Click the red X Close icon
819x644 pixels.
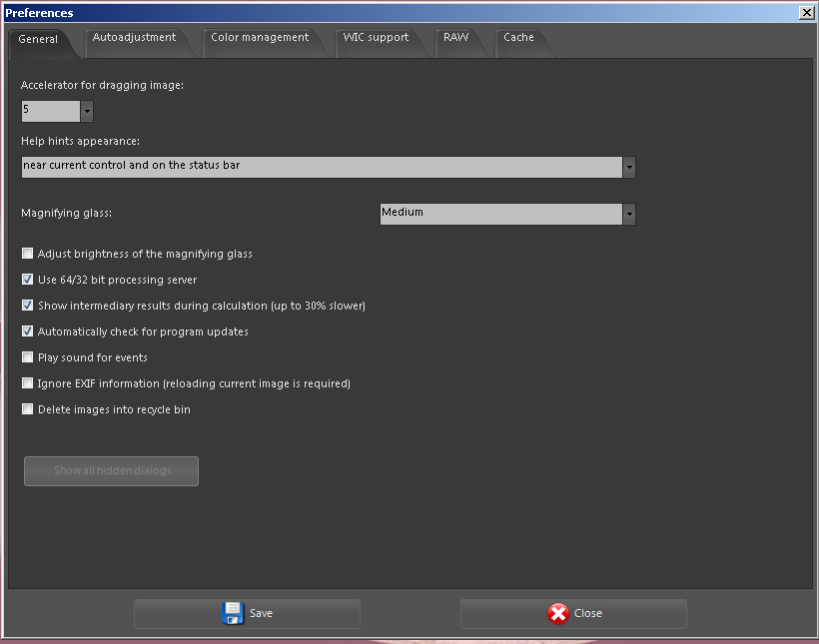click(x=558, y=614)
